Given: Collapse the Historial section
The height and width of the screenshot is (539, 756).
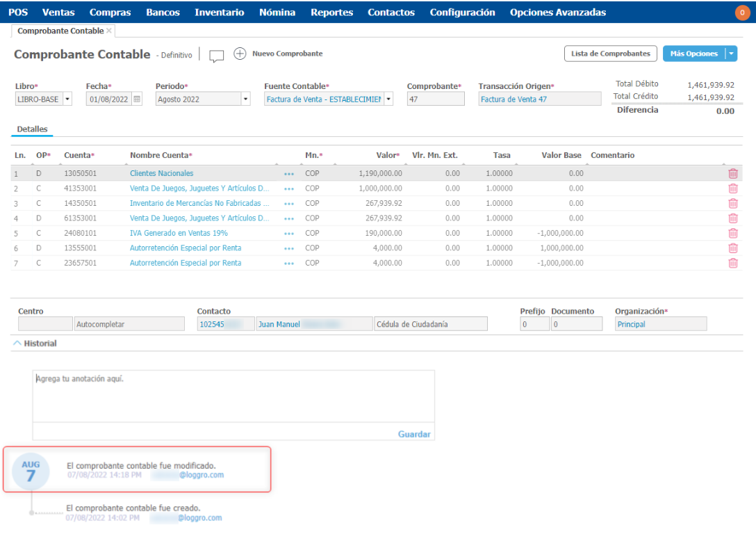Looking at the screenshot, I should (x=17, y=344).
